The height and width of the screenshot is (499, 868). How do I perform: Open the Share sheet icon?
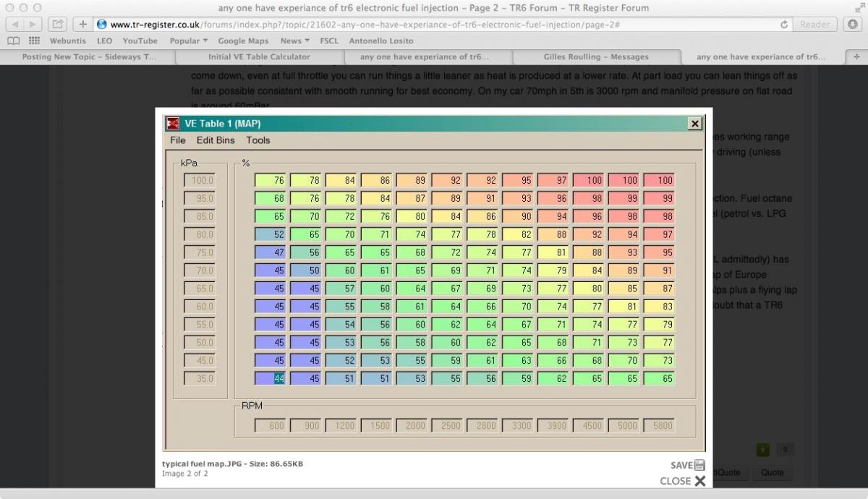pyautogui.click(x=58, y=25)
